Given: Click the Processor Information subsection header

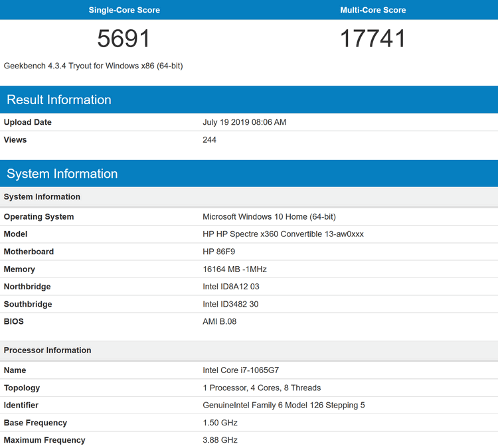Looking at the screenshot, I should 47,350.
